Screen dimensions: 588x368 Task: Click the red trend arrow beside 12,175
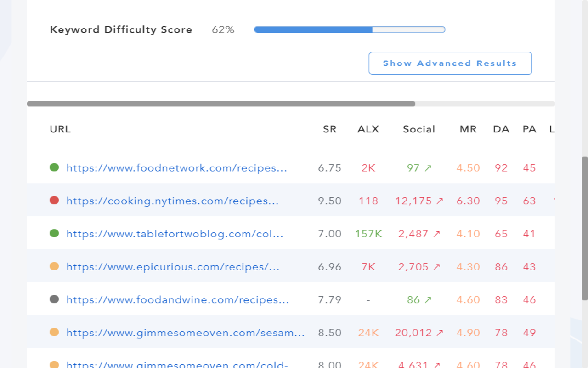click(439, 201)
